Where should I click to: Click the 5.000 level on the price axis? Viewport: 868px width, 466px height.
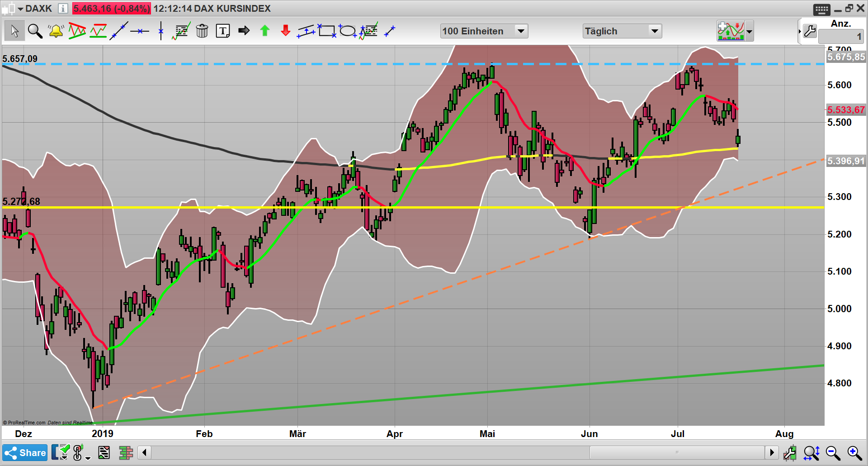pyautogui.click(x=840, y=309)
